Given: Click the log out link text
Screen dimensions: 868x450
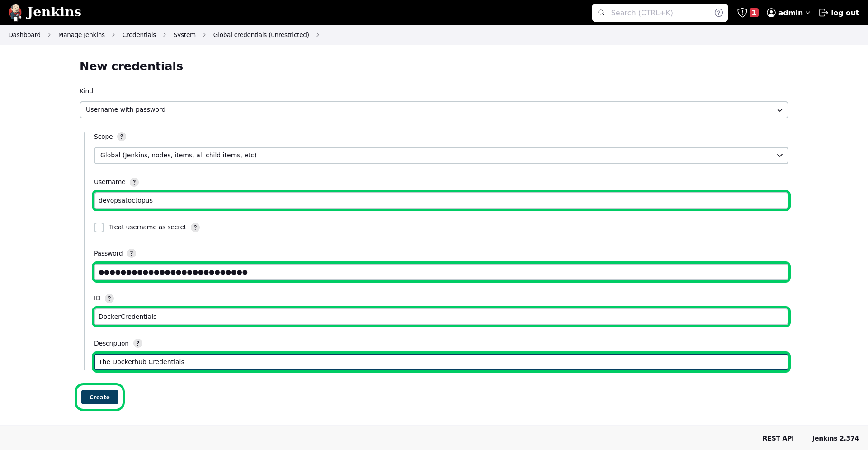Looking at the screenshot, I should (844, 13).
